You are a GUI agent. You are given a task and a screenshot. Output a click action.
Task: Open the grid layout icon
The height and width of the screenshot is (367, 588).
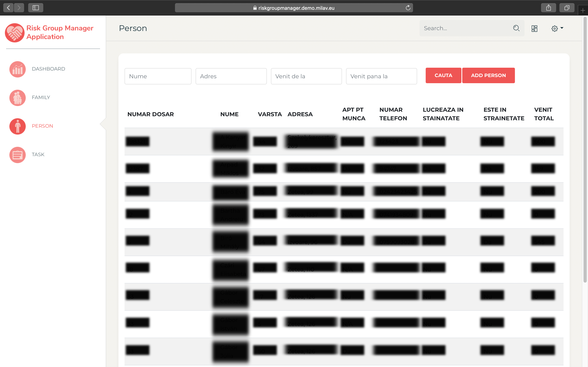(x=534, y=28)
